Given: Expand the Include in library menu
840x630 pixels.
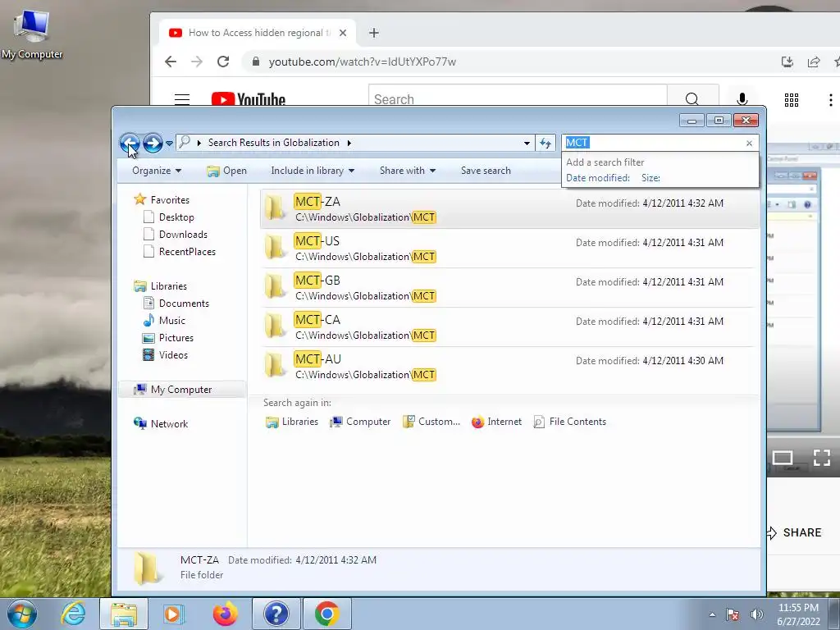Looking at the screenshot, I should click(313, 171).
